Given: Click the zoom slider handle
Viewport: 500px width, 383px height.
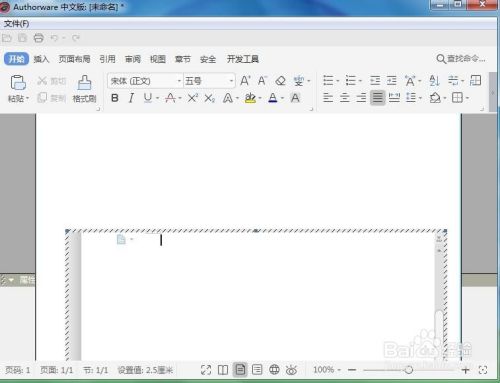Looking at the screenshot, I should coord(409,370).
